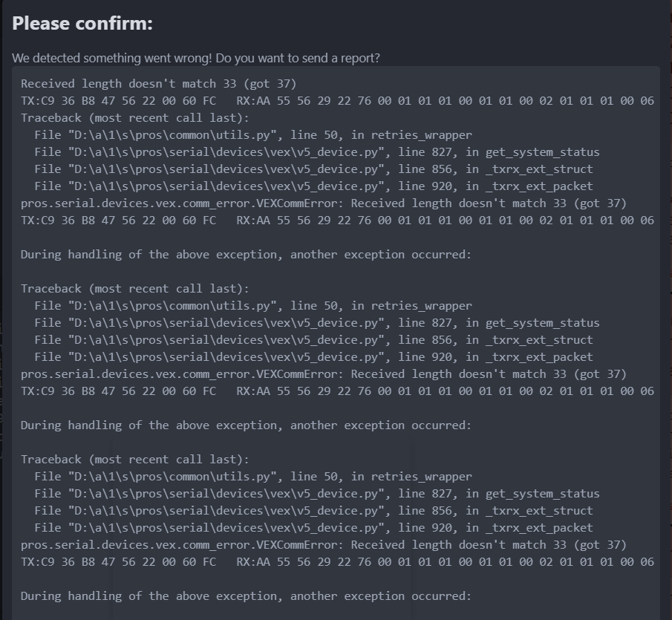
Task: Click the _txrx_ext_packet line 920 in first traceback
Action: [313, 186]
